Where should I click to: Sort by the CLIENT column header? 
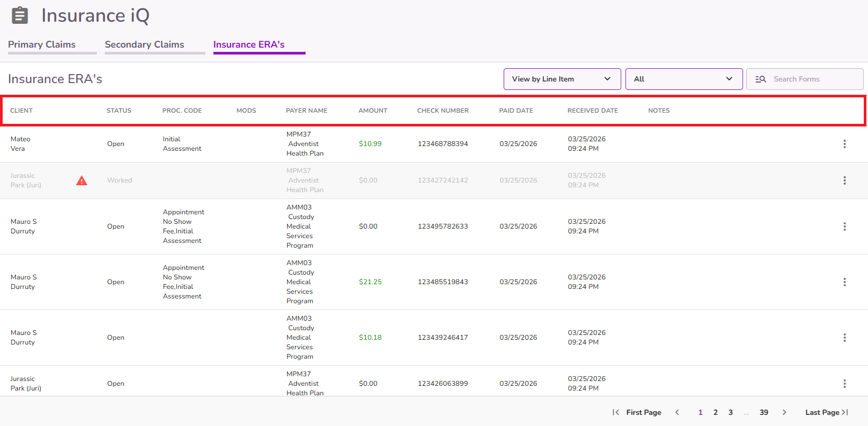coord(21,111)
